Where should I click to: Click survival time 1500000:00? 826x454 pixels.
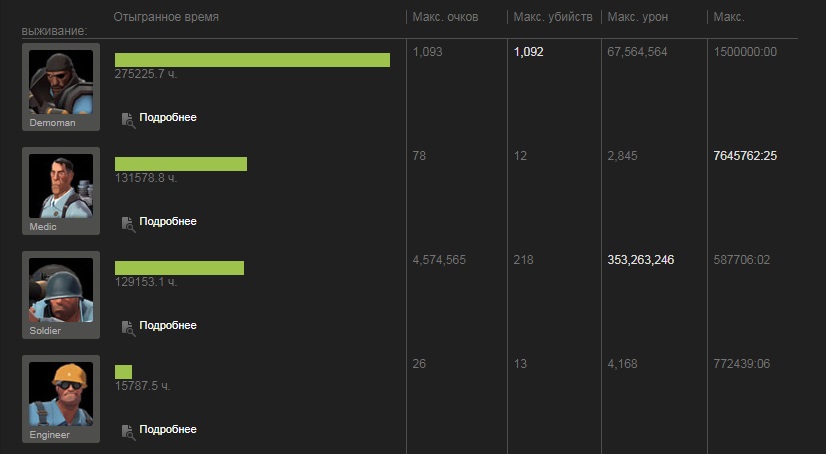[745, 52]
